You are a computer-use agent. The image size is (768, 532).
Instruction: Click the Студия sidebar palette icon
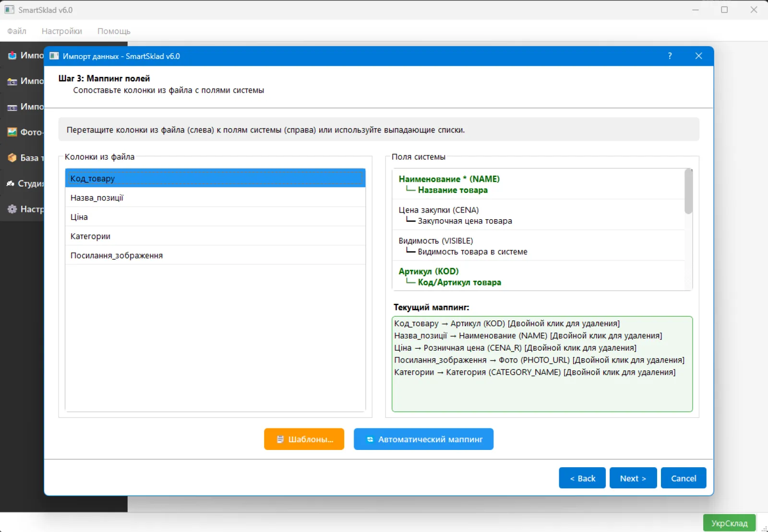(11, 184)
